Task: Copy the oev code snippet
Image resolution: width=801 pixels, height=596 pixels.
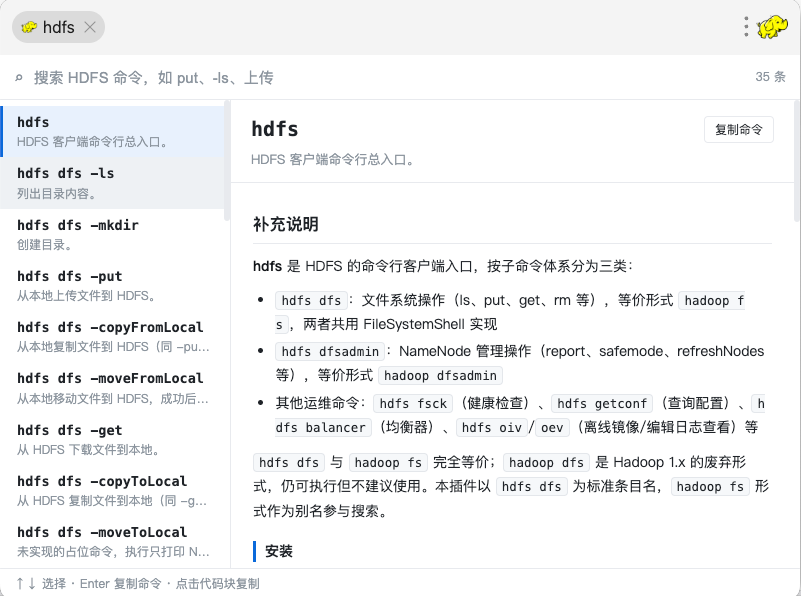Action: (552, 427)
